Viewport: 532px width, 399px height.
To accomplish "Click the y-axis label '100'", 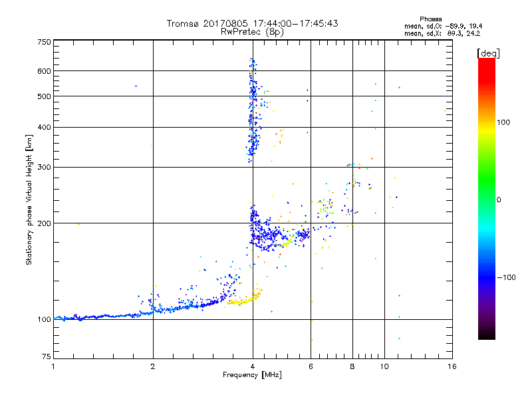I will click(45, 320).
